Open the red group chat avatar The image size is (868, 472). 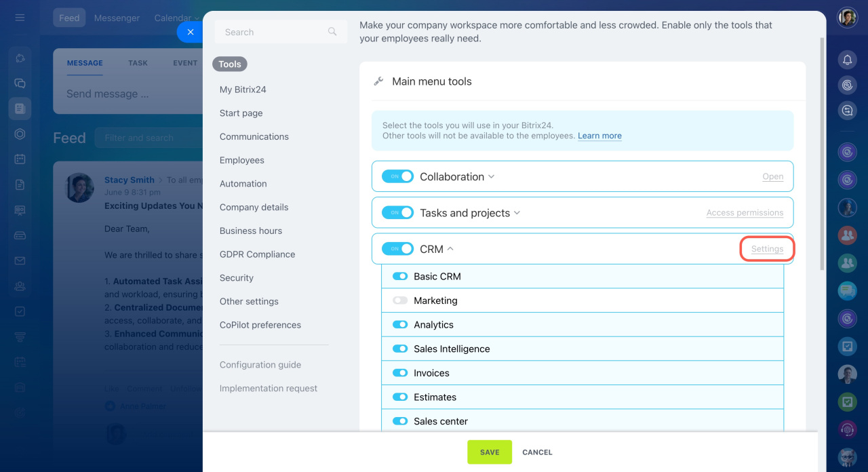847,235
